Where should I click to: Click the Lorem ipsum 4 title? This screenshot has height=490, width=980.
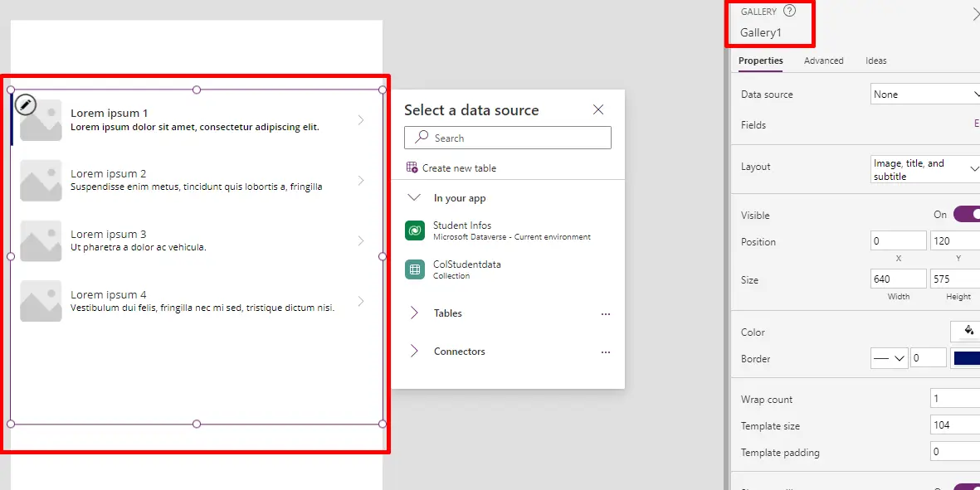108,294
